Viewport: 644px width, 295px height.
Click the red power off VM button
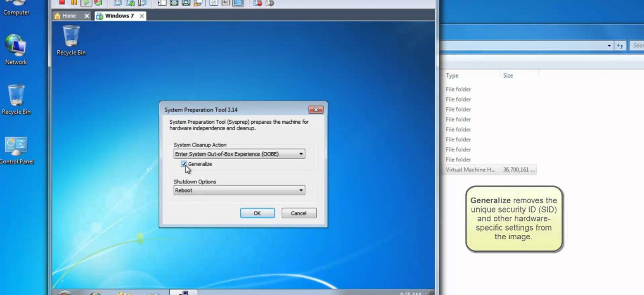62,3
